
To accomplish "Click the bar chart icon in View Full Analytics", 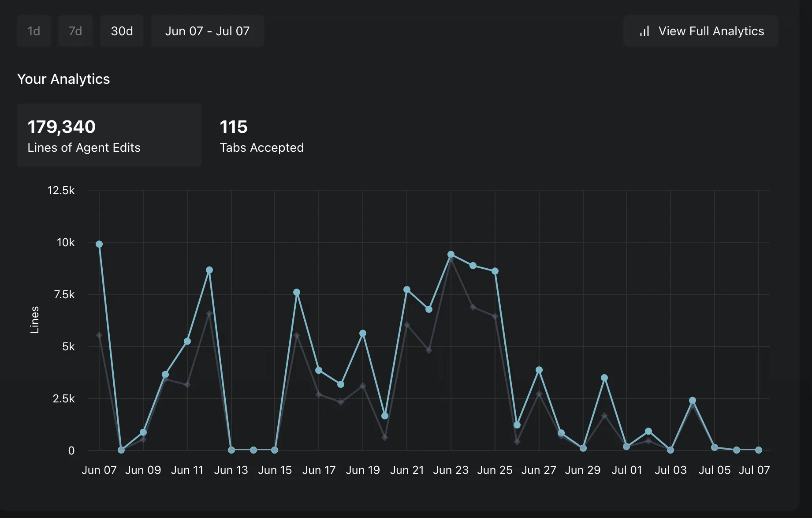I will pos(644,31).
